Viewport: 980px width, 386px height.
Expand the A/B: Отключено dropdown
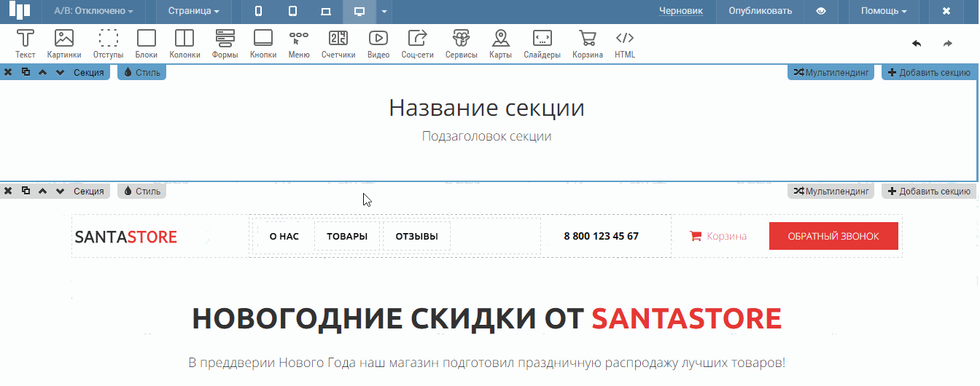point(93,12)
